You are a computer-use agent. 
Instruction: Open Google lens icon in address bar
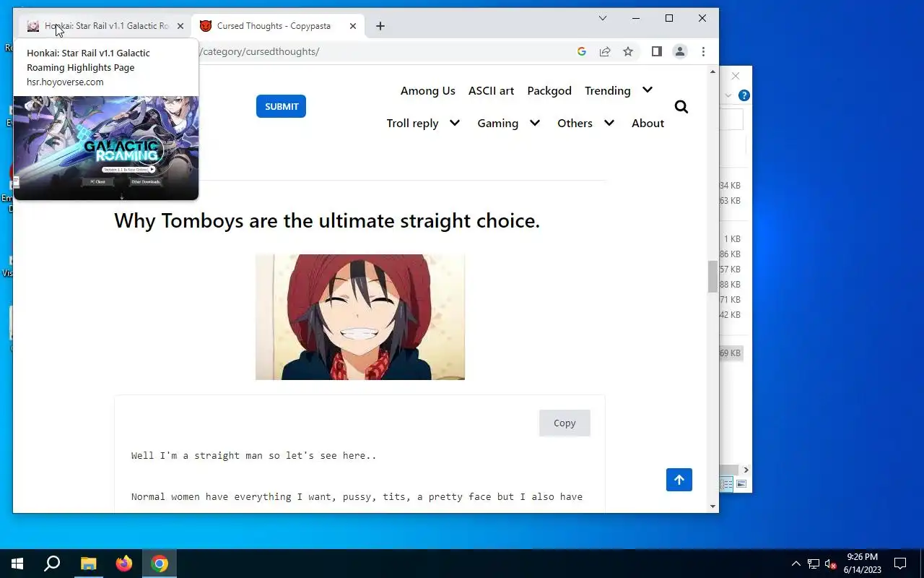coord(582,51)
